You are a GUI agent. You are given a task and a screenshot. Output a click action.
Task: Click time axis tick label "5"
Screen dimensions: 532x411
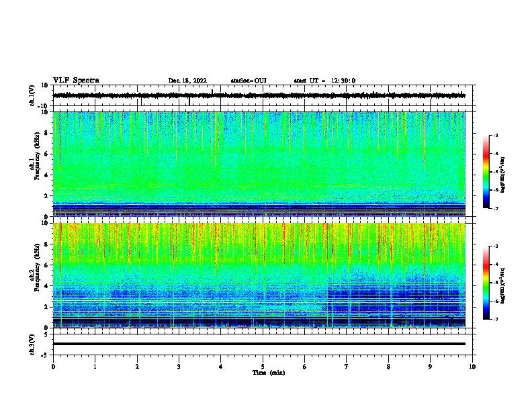263,367
